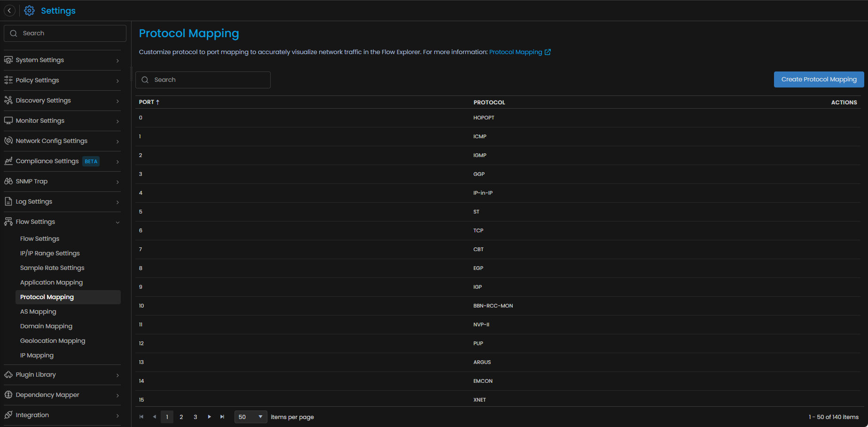Go to previous page arrow

154,417
